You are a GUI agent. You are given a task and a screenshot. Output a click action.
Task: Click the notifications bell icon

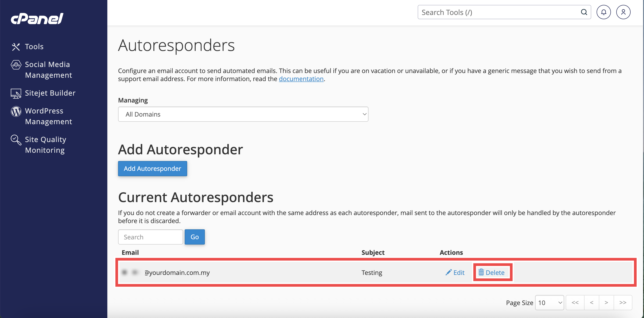point(604,12)
